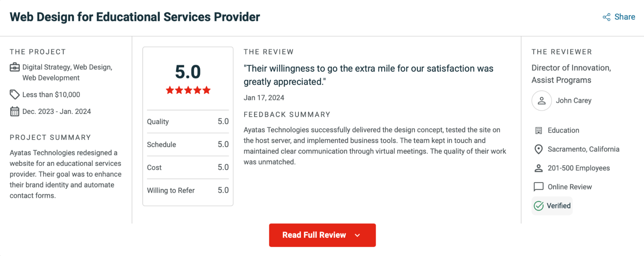Click the location pin icon
644x256 pixels.
click(x=538, y=149)
